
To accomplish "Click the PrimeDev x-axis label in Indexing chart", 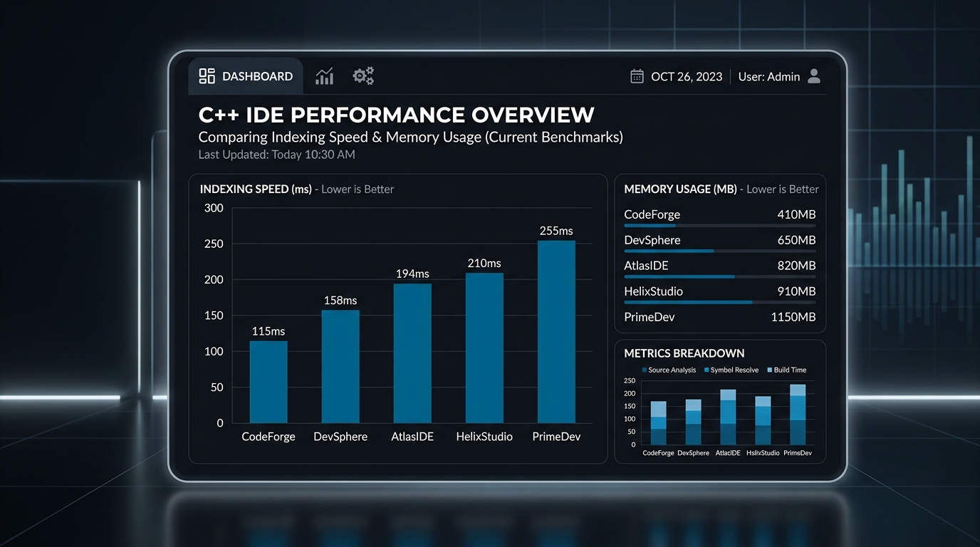I will click(556, 437).
